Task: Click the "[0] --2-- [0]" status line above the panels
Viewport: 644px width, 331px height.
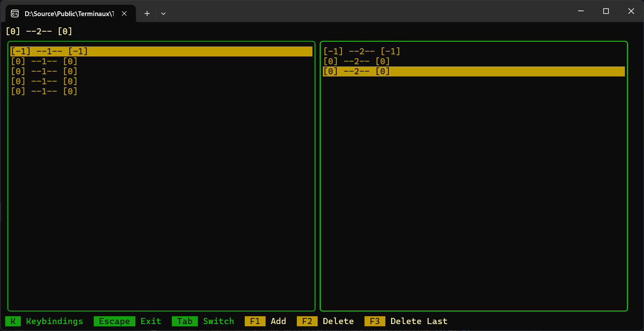Action: tap(39, 31)
